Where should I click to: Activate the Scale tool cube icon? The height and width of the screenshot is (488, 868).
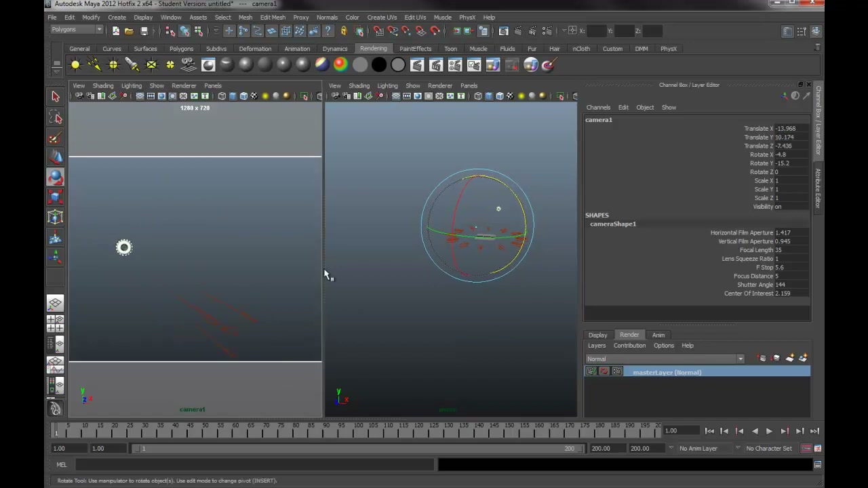(56, 197)
